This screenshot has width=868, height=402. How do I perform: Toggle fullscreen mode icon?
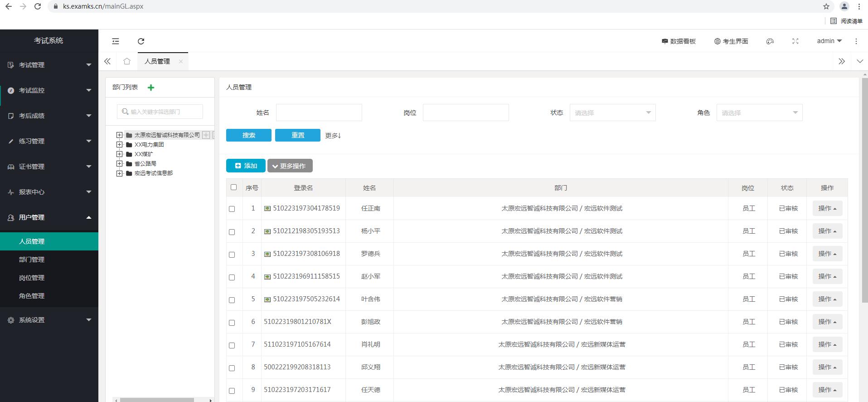point(795,41)
